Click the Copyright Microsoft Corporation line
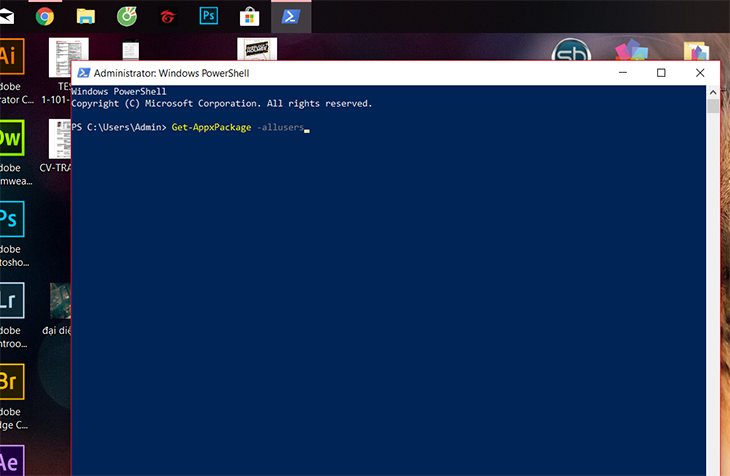This screenshot has width=730, height=476. click(x=222, y=103)
